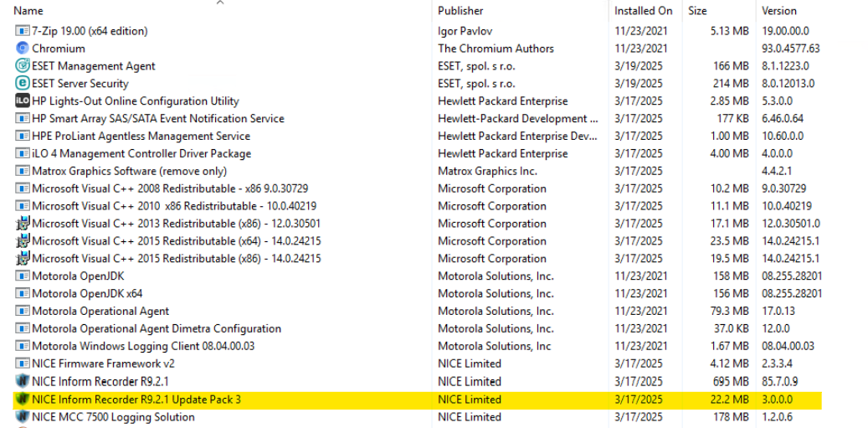
Task: Click the Chromium browser icon
Action: click(23, 49)
